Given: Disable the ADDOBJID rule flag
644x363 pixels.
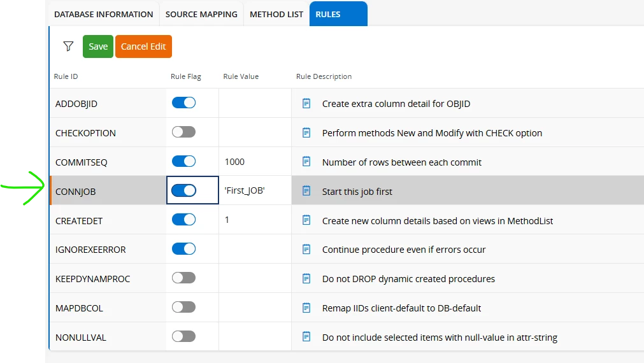Looking at the screenshot, I should point(183,103).
